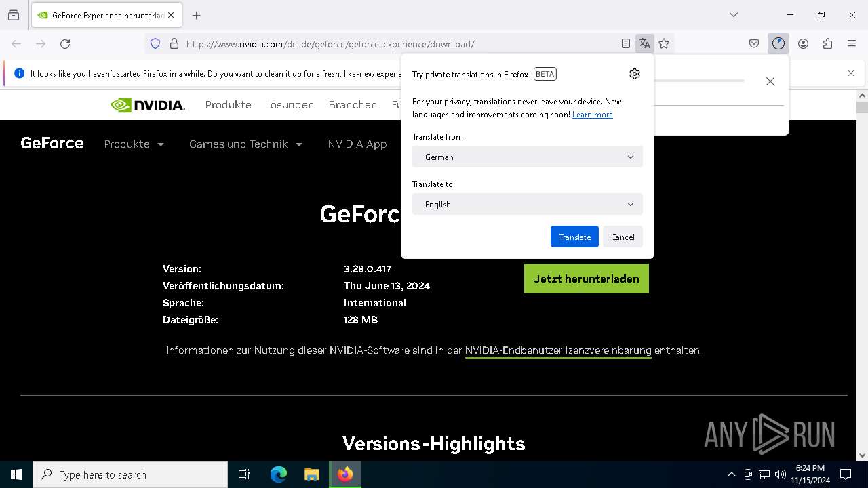Close the popup panel behind translations with X
Screen dimensions: 868x488
click(x=770, y=81)
